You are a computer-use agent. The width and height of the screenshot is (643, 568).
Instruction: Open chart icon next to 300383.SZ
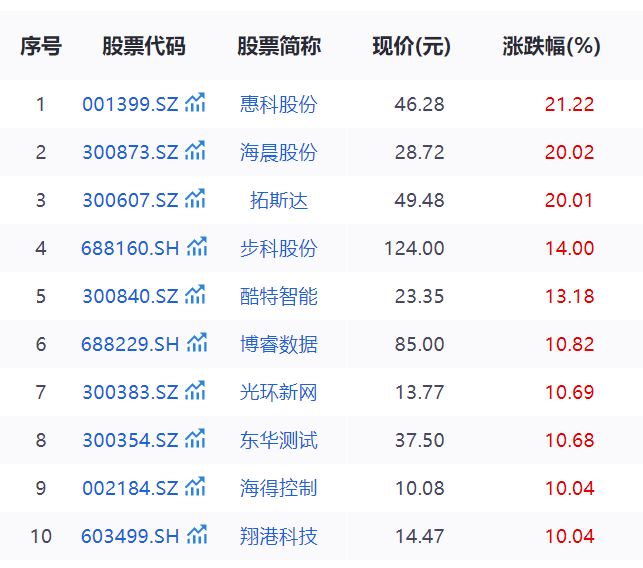click(195, 390)
